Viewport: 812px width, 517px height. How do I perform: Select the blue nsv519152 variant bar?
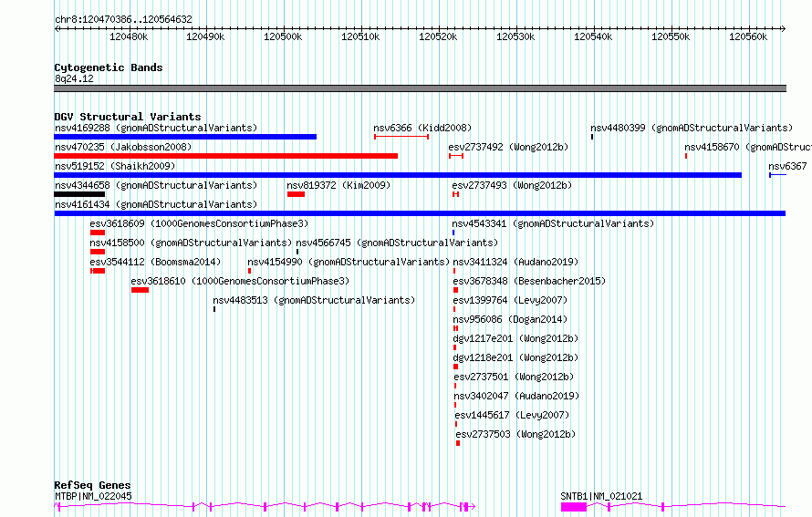click(398, 175)
